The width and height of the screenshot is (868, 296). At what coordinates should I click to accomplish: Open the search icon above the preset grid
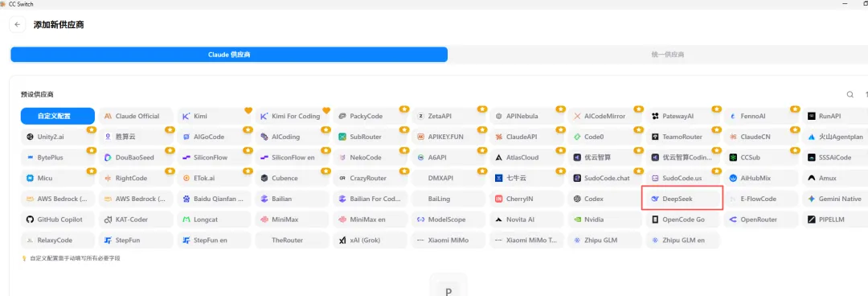850,95
